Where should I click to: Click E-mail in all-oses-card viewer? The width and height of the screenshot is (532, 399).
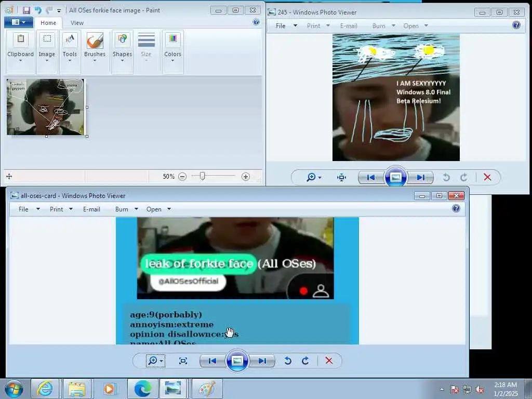tap(91, 209)
